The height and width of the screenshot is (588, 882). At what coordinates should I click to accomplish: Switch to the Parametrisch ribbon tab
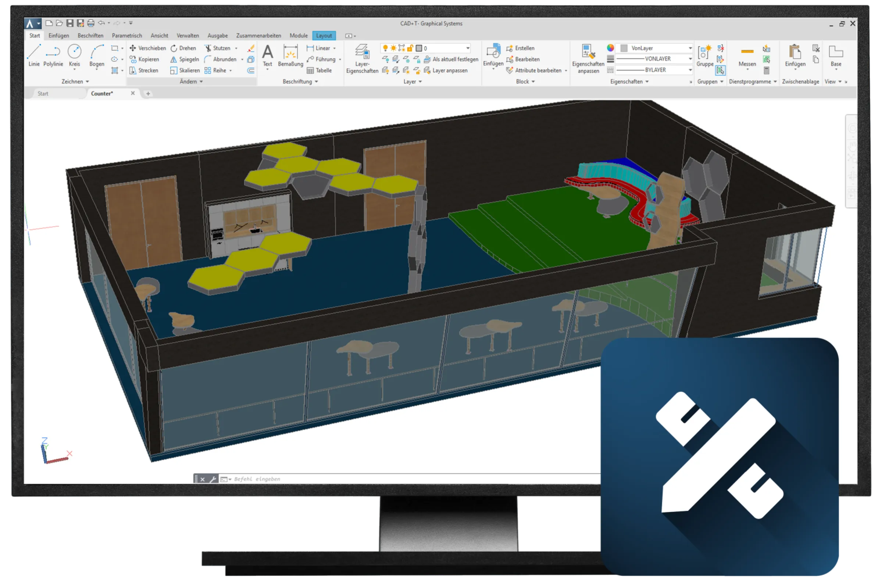[x=127, y=35]
